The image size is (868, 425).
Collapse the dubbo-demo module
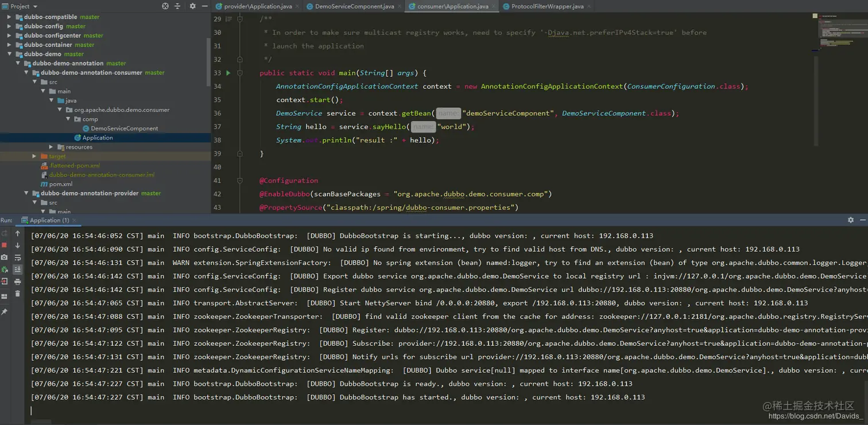(9, 54)
